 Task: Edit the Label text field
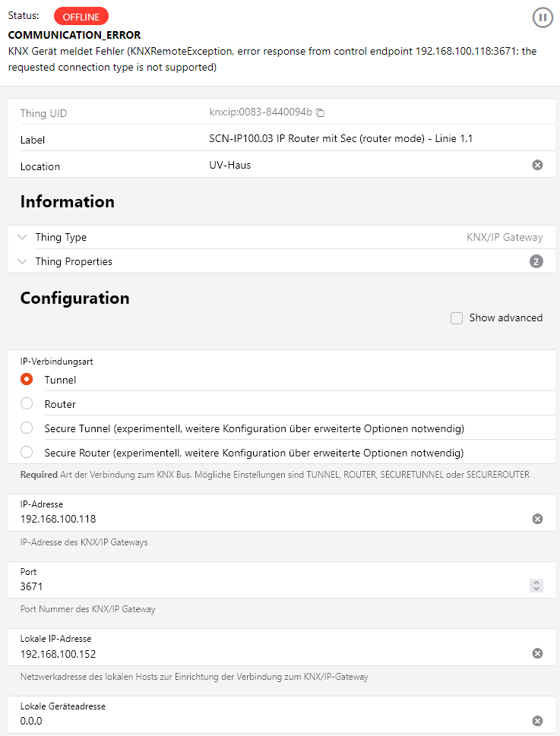(x=365, y=139)
